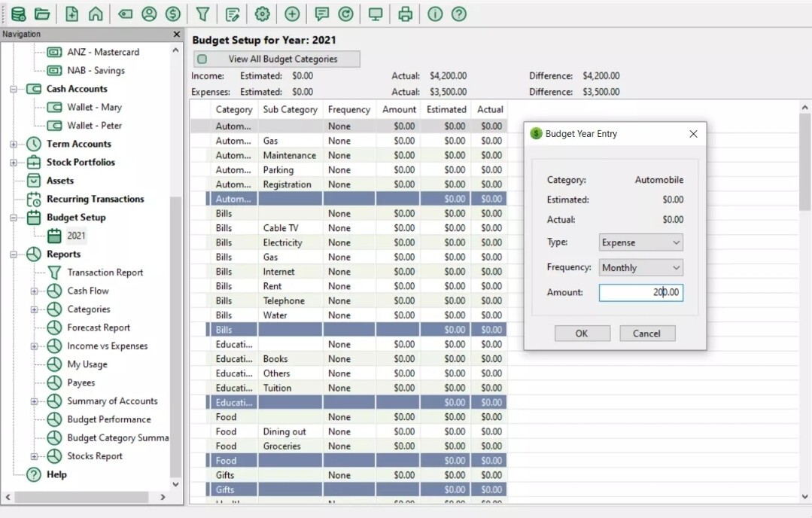Click the dollar sign toolbar icon
This screenshot has width=812, height=518.
click(x=173, y=14)
